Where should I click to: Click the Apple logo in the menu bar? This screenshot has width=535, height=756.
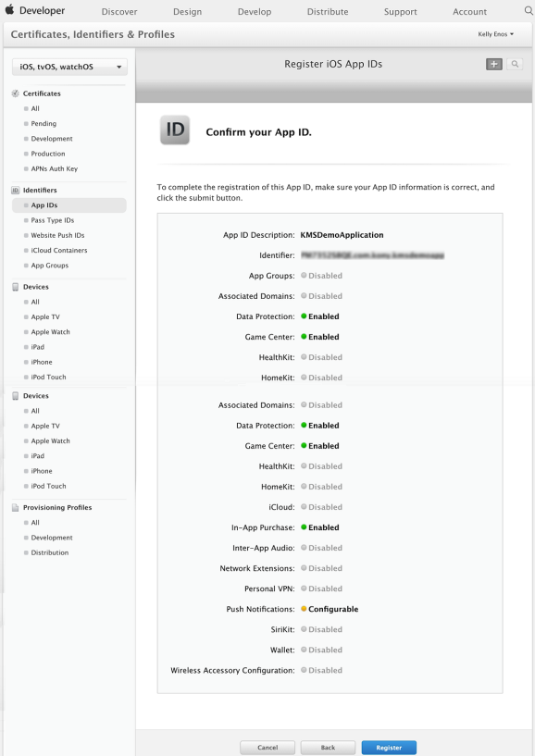point(15,11)
